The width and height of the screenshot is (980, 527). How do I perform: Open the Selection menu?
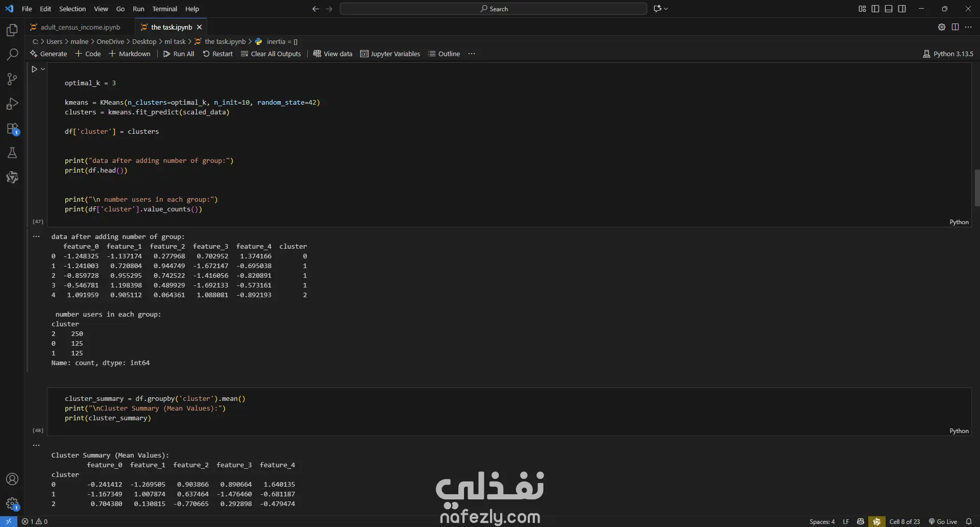pyautogui.click(x=72, y=9)
